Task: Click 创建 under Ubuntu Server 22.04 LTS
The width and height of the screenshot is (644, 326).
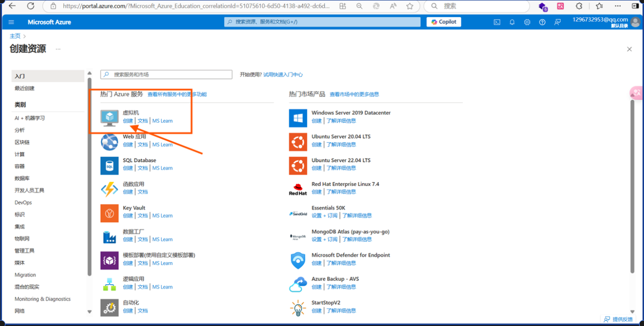Action: tap(316, 168)
